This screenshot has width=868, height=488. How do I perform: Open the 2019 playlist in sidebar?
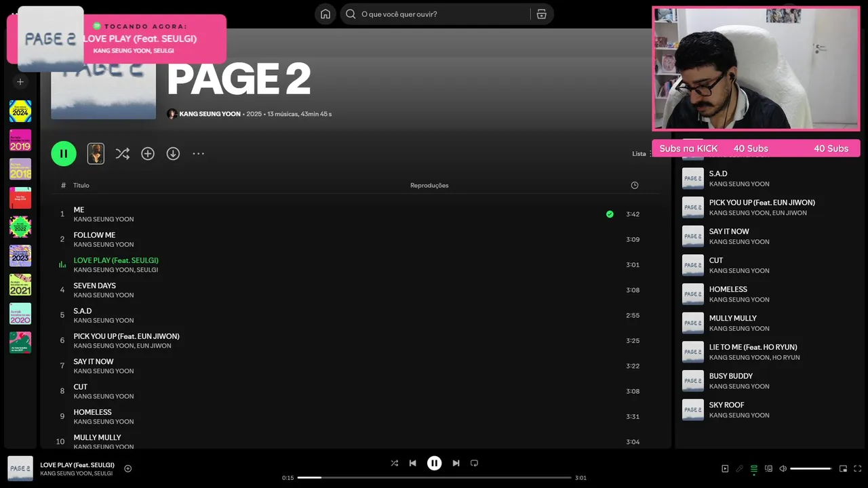coord(20,140)
